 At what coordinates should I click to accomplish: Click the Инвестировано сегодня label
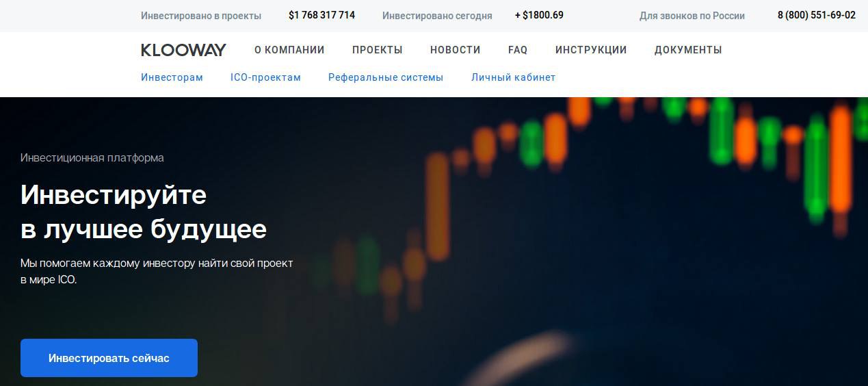click(x=437, y=16)
